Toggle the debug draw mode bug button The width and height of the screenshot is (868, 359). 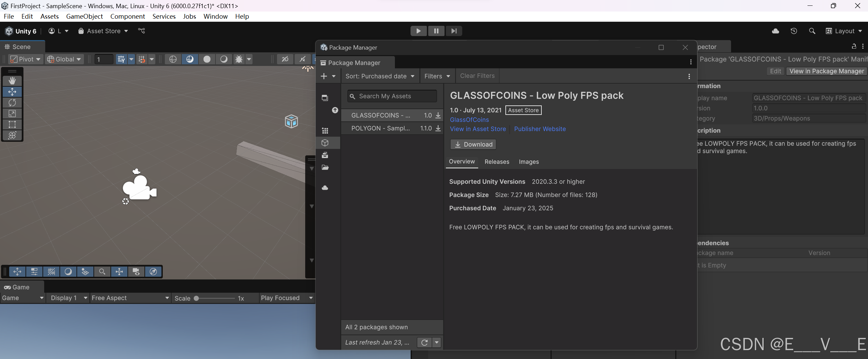[239, 59]
